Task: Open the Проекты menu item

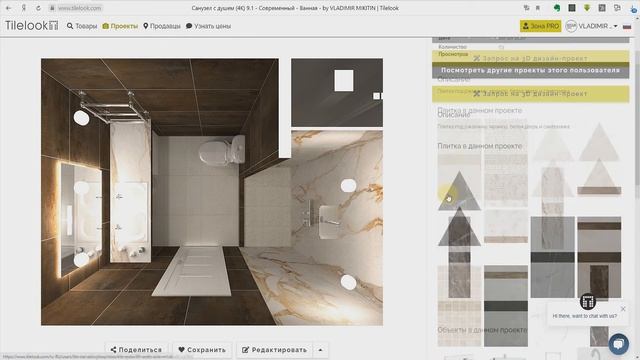Action: coord(124,26)
